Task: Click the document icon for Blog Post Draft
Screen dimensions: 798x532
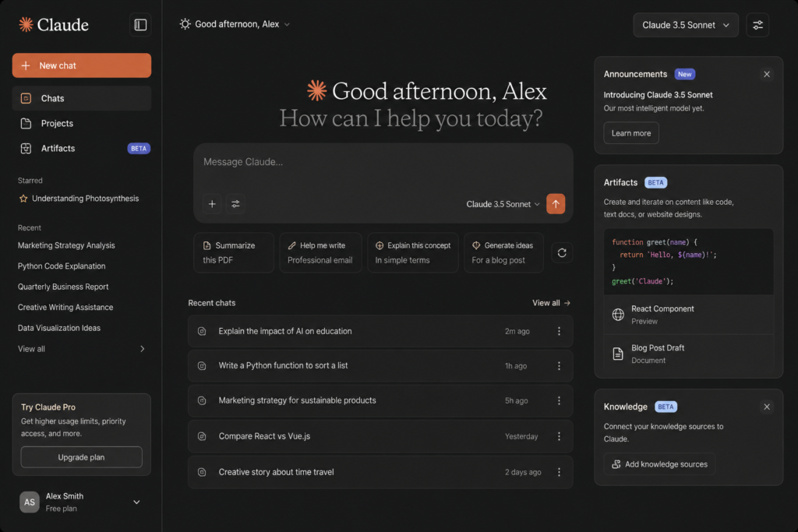Action: (x=618, y=354)
